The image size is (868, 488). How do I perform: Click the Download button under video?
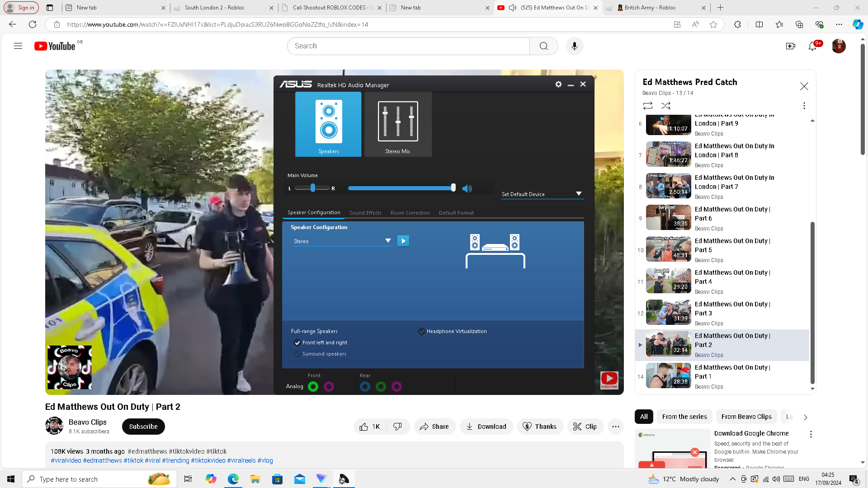point(486,427)
